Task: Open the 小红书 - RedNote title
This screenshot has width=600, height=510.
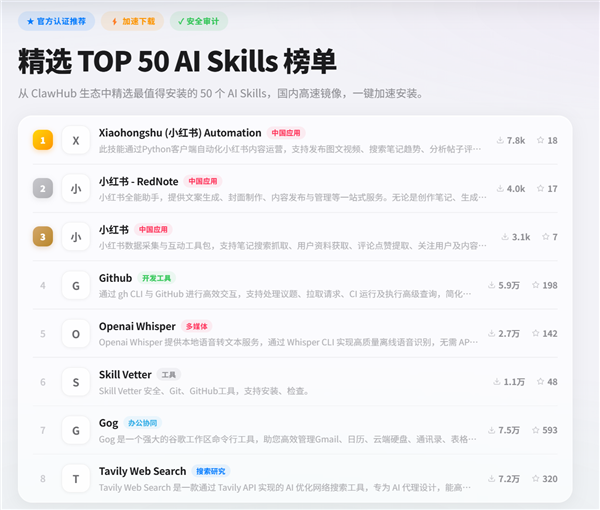Action: [x=139, y=181]
